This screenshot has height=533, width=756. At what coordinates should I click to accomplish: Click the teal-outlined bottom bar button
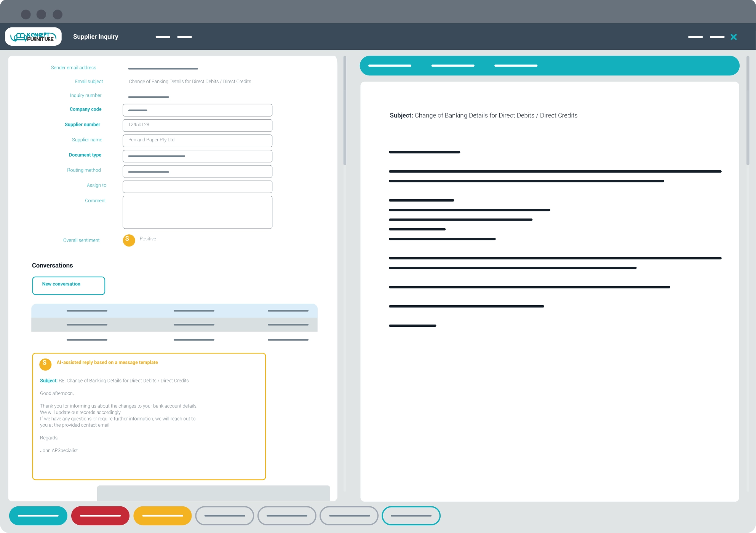pos(411,515)
